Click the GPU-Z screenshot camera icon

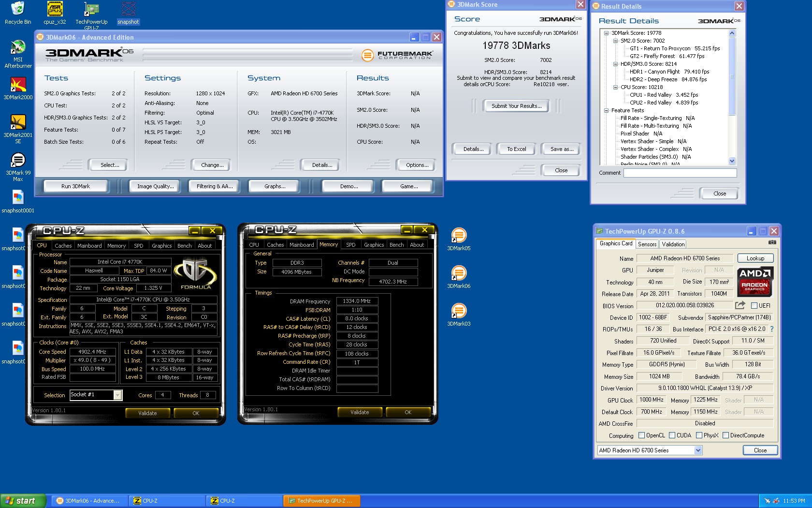point(772,242)
